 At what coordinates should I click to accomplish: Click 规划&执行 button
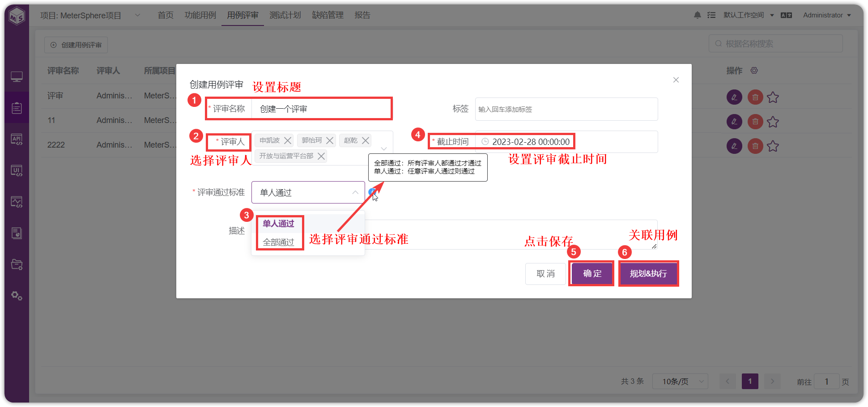648,274
